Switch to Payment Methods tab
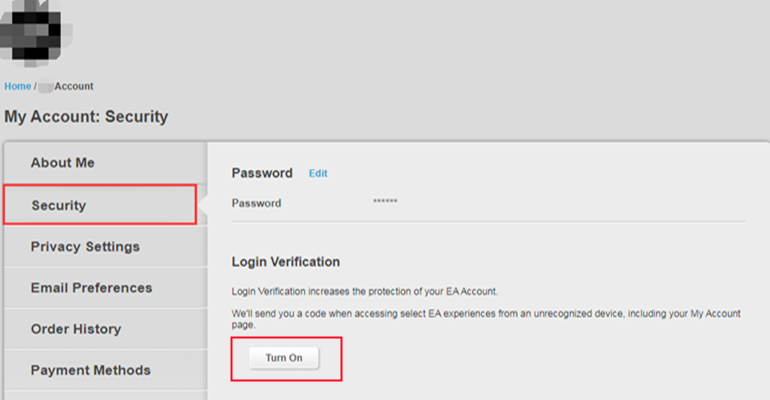 click(90, 370)
